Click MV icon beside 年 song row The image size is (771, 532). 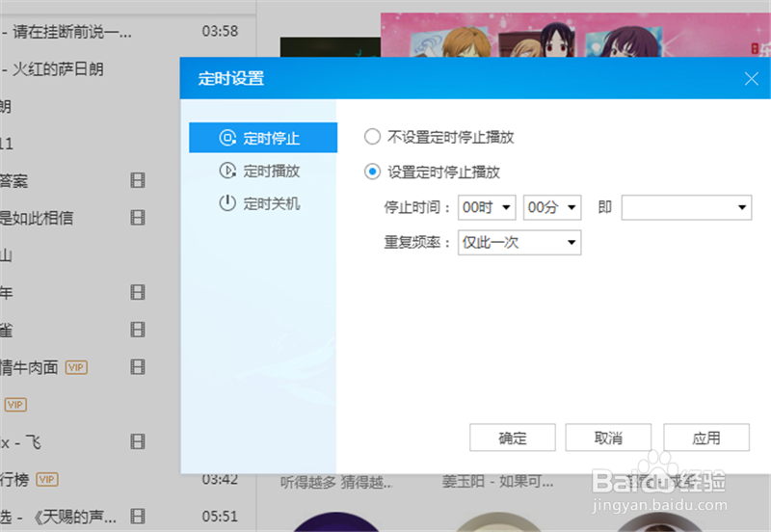[x=138, y=292]
